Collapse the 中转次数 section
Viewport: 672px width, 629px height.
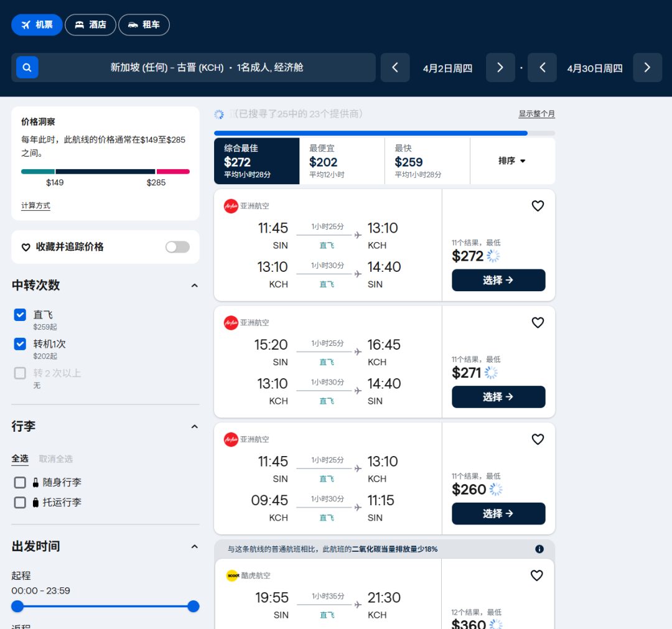194,286
